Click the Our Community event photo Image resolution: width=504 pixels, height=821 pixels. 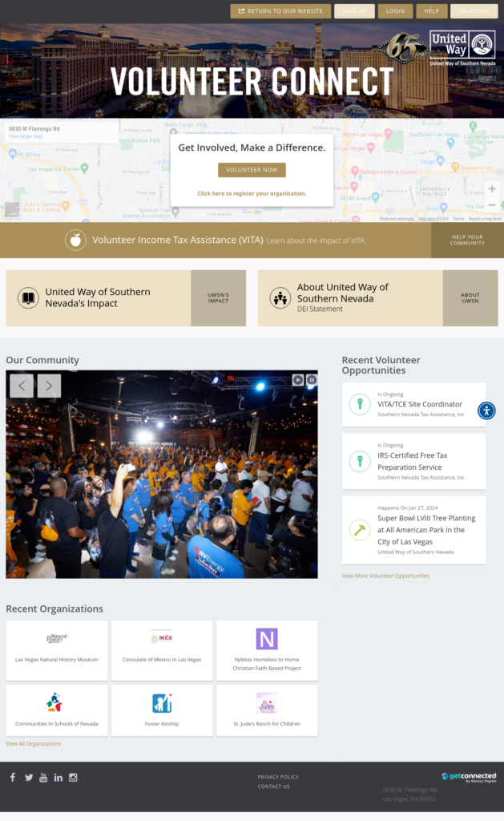162,475
